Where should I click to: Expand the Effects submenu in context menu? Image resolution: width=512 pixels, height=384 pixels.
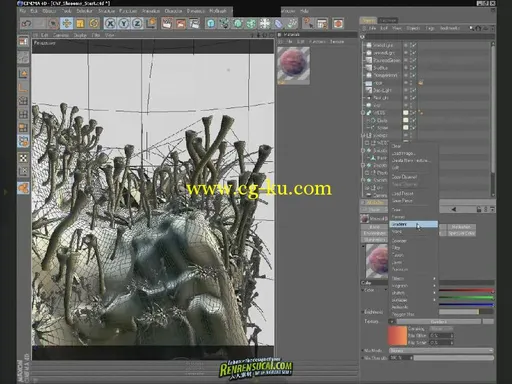point(413,278)
